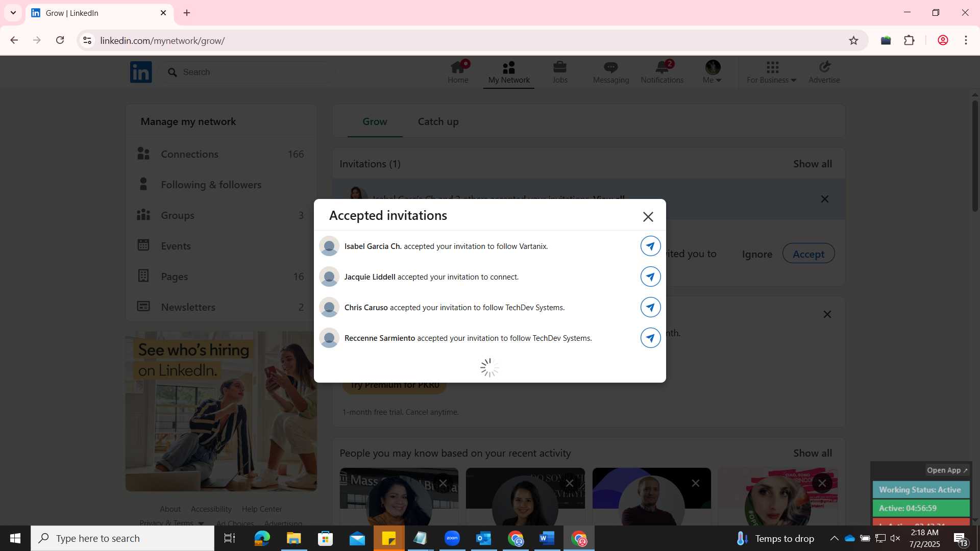Image resolution: width=980 pixels, height=551 pixels.
Task: Expand the tab search dropdown
Action: click(13, 13)
